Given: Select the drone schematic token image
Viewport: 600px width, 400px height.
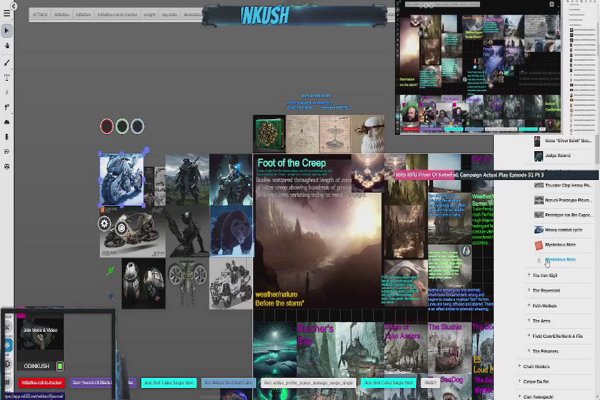Looking at the screenshot, I should click(x=188, y=282).
